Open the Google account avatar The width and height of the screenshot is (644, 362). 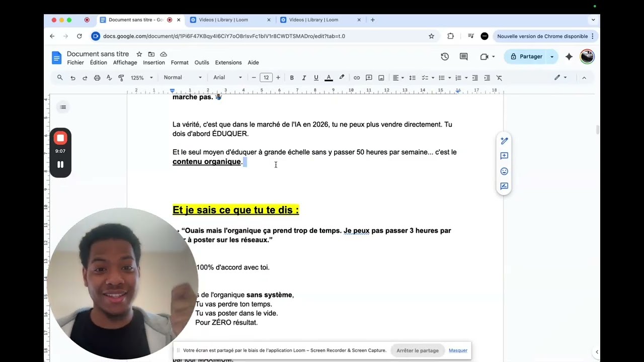(587, 56)
